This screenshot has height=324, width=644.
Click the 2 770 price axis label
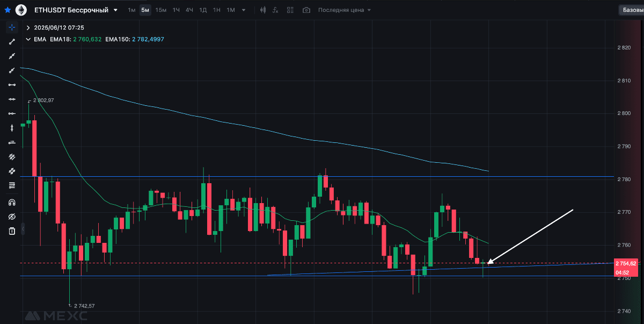[624, 212]
